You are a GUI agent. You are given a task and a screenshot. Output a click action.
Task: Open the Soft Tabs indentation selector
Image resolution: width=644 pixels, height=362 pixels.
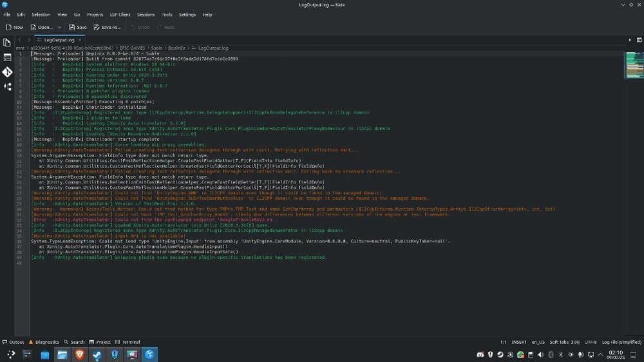(565, 342)
